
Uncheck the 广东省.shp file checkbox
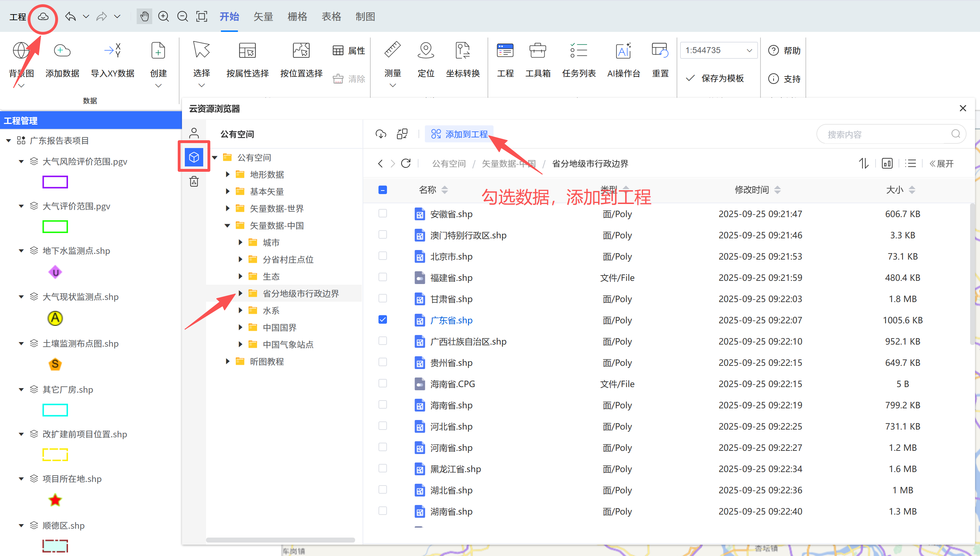click(382, 320)
